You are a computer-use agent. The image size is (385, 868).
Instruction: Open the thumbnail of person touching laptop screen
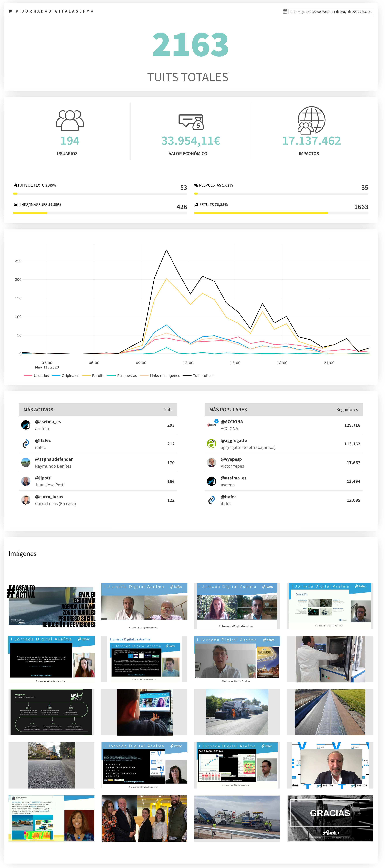(x=144, y=712)
